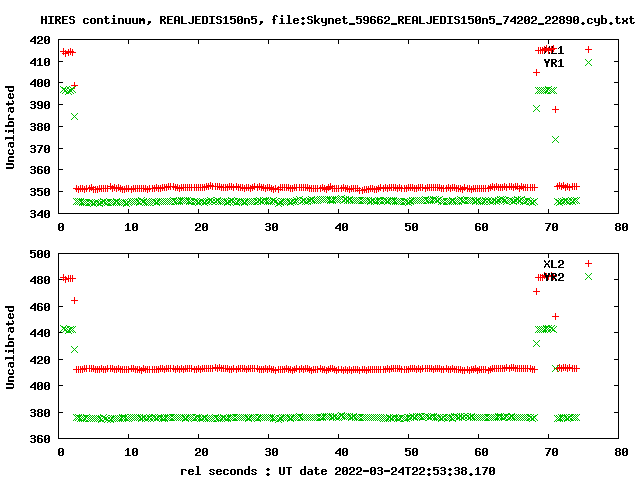Screen dimensions: 640x480
Task: Click the red plus marker beside XL2
Action: click(x=588, y=264)
